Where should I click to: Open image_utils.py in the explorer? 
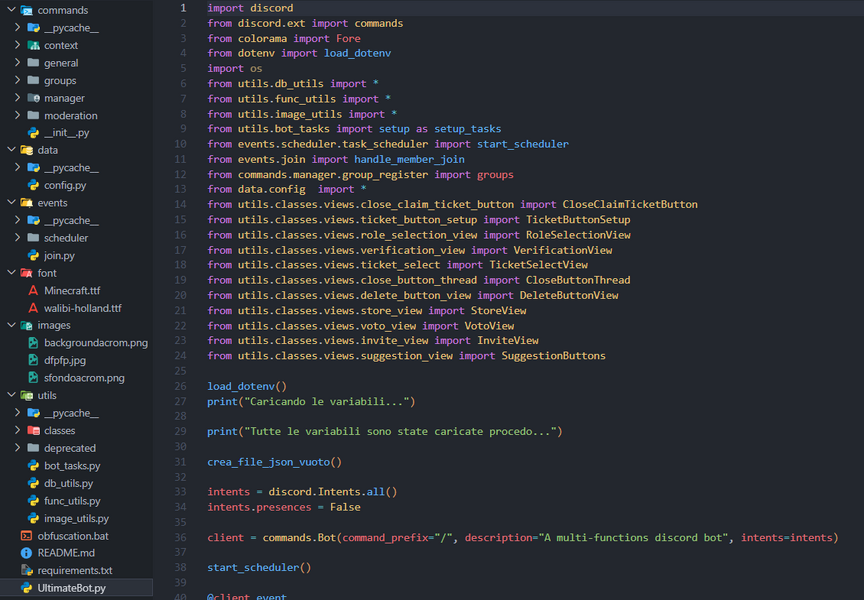pyautogui.click(x=77, y=518)
